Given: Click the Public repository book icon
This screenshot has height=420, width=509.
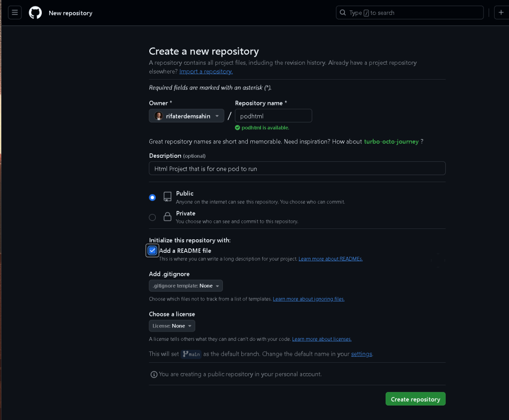Looking at the screenshot, I should coord(168,197).
